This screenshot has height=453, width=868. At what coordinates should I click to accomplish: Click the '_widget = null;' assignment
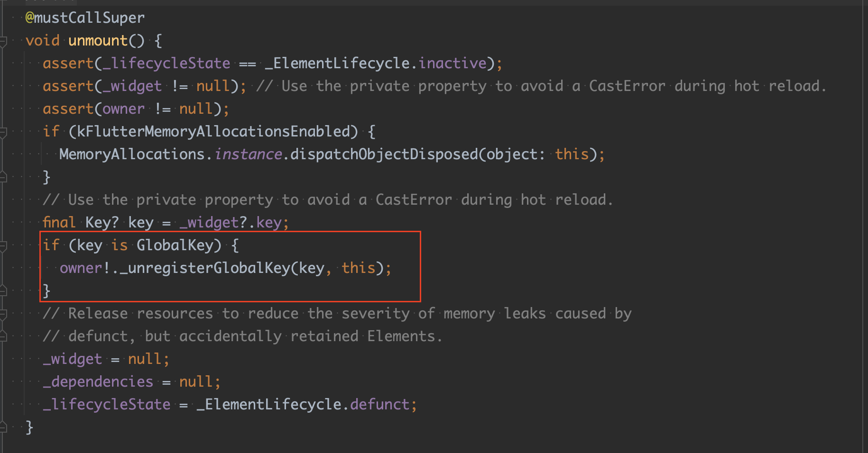(x=106, y=359)
